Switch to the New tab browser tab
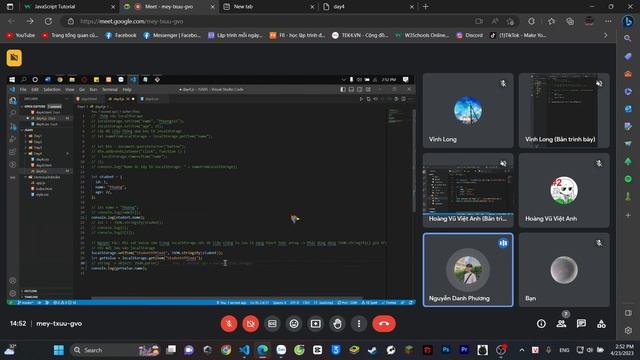Viewport: 640px width, 360px height. [x=269, y=7]
